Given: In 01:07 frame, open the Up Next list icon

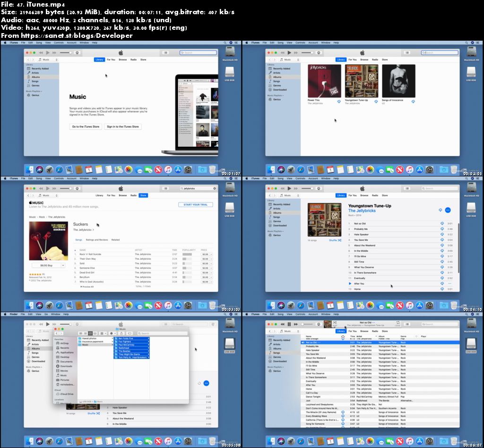Looking at the screenshot, I should tap(166, 53).
